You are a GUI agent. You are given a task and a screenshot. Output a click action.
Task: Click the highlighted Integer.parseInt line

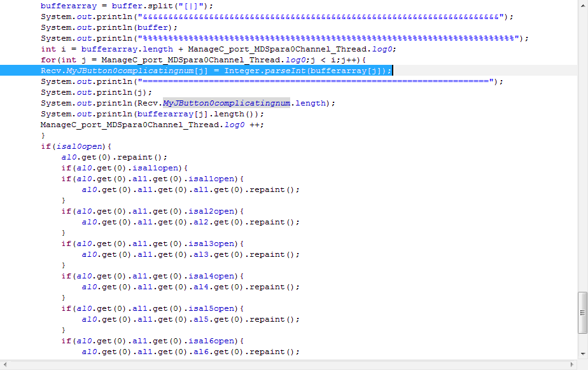[x=216, y=71]
